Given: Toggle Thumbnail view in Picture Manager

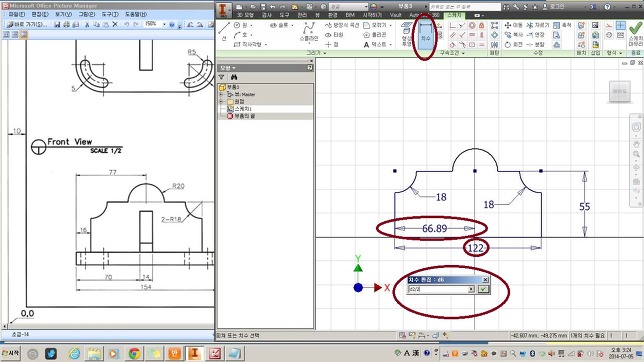Looking at the screenshot, I should pyautogui.click(x=6, y=35).
